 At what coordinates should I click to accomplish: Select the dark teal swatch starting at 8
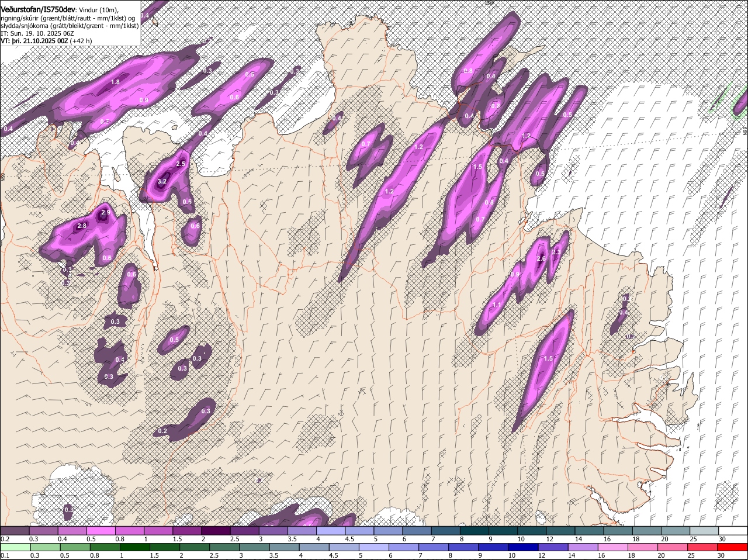(x=475, y=530)
